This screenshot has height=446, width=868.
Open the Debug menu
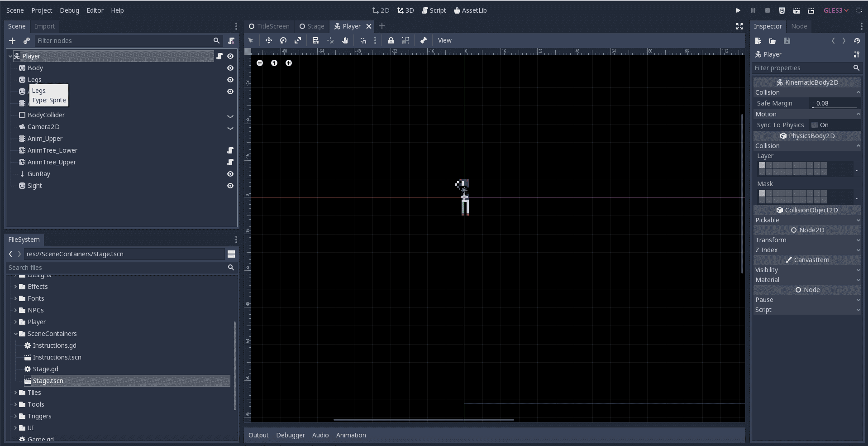pos(69,10)
